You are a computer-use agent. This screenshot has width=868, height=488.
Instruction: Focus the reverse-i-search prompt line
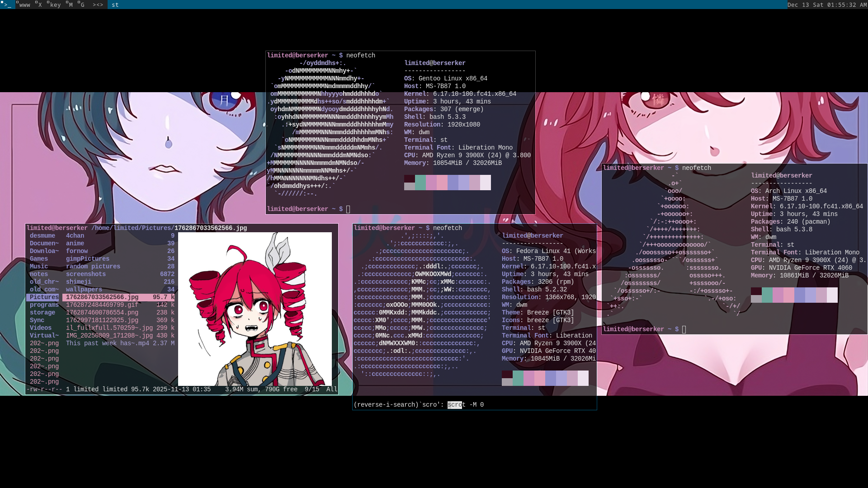click(419, 405)
